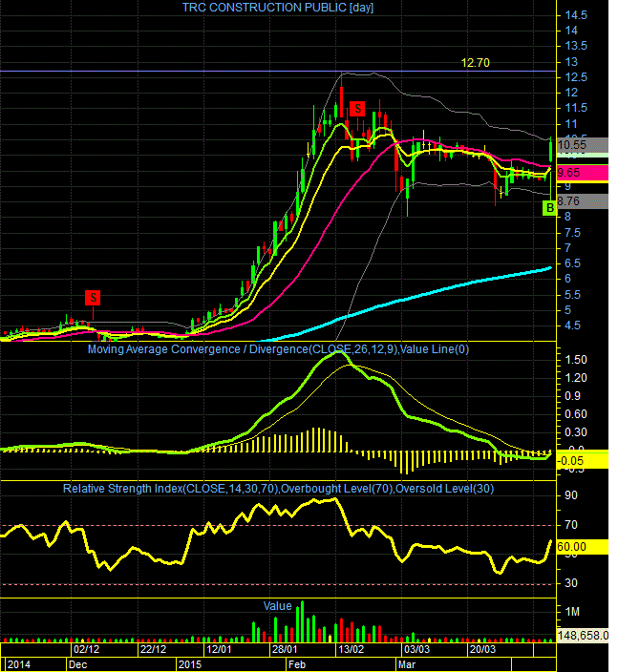618x672 pixels.
Task: Click the 02/12 date label
Action: tap(86, 649)
